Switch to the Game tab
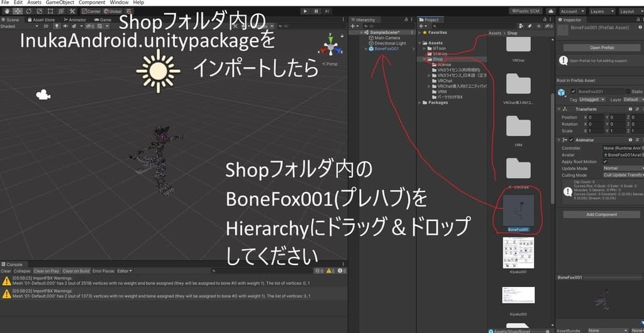 [x=103, y=20]
